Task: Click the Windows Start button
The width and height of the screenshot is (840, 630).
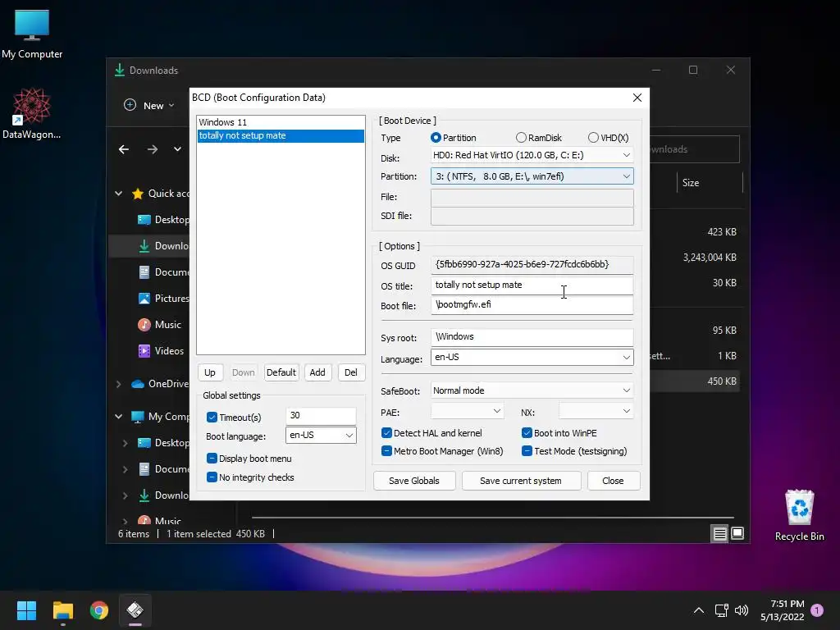Action: (x=26, y=610)
